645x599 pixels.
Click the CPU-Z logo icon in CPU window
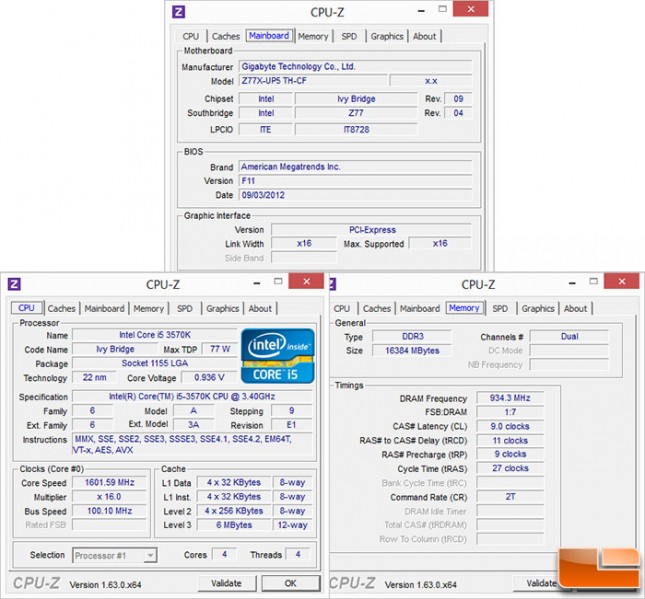click(x=14, y=283)
